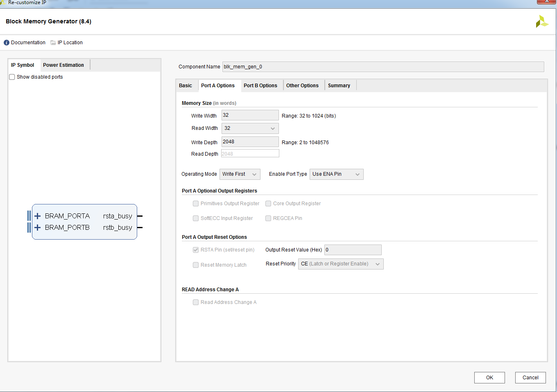Click the Cancel button
This screenshot has width=557, height=392.
point(530,378)
